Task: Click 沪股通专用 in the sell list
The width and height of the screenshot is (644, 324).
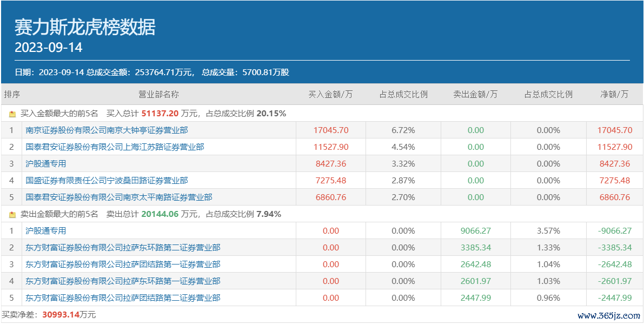Action: click(45, 231)
